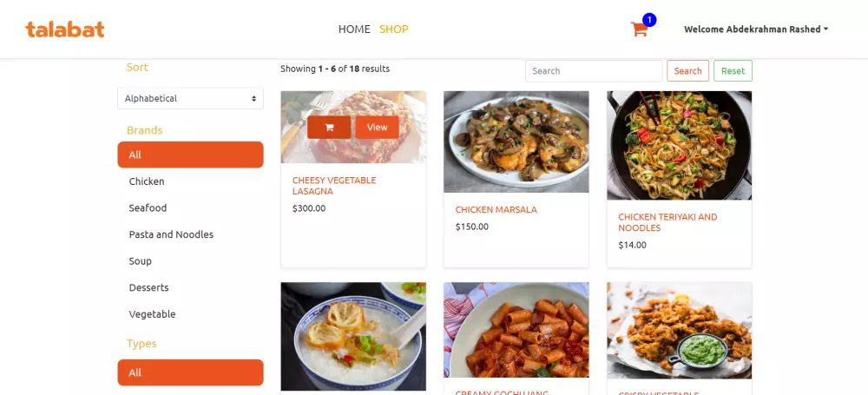
Task: Filter brands by Seafood
Action: (148, 208)
